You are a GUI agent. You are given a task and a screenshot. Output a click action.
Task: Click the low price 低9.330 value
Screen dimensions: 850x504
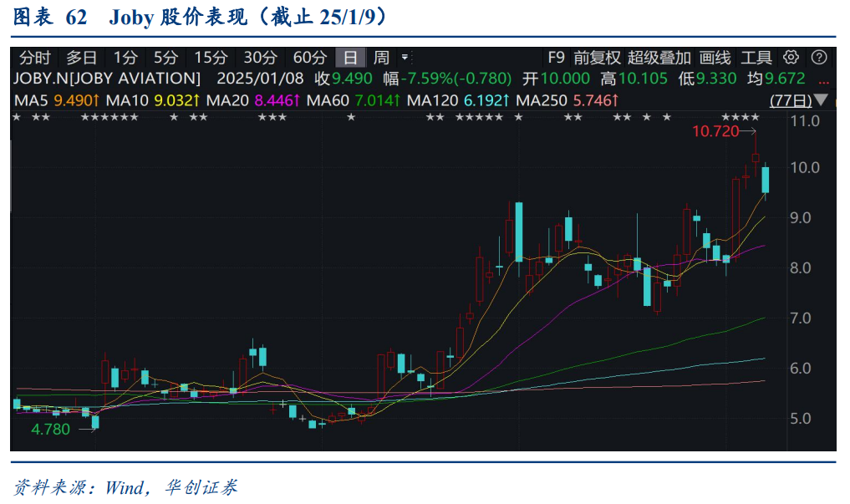pyautogui.click(x=707, y=79)
